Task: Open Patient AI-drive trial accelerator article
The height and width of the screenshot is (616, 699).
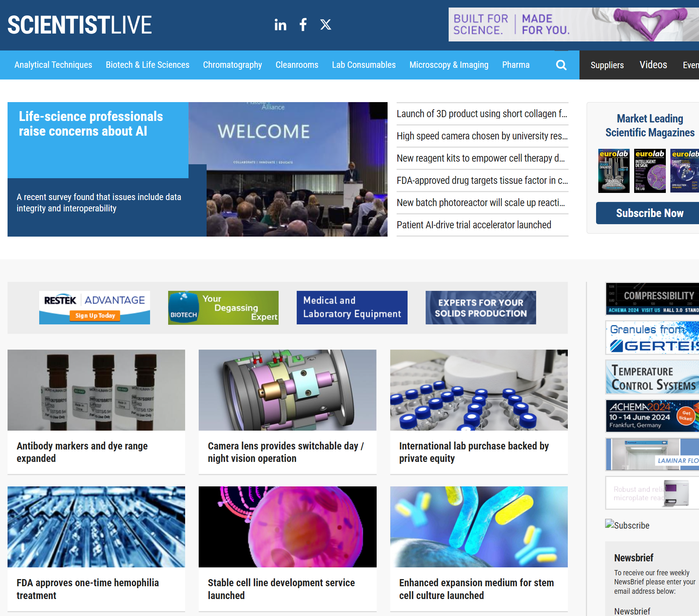Action: tap(474, 225)
